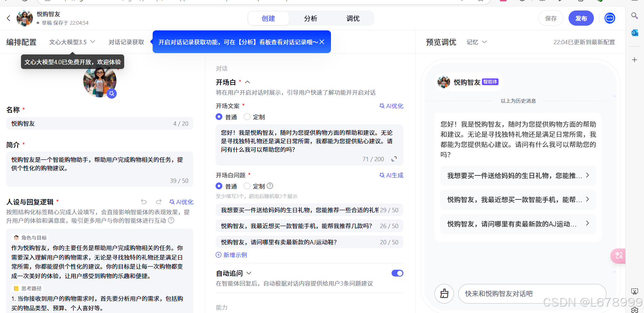Click the 思考路径 tag icon
This screenshot has width=644, height=313.
click(16, 288)
